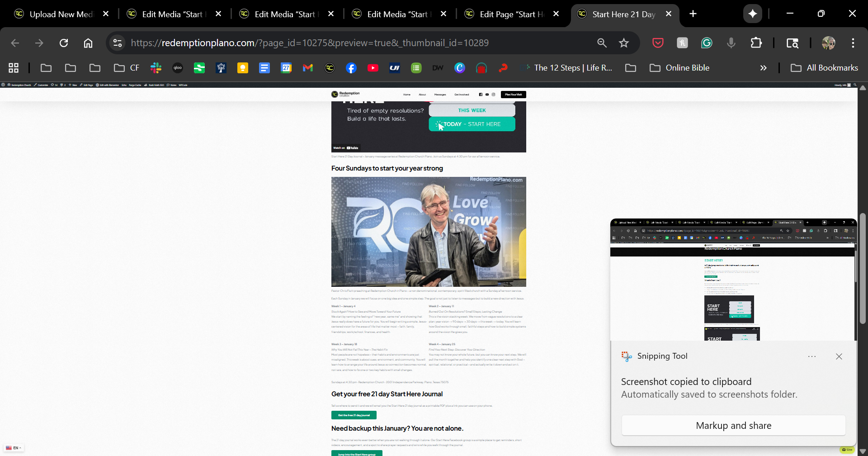Open the YouTube bookmark icon
Screen dimensions: 868x456
[373, 68]
